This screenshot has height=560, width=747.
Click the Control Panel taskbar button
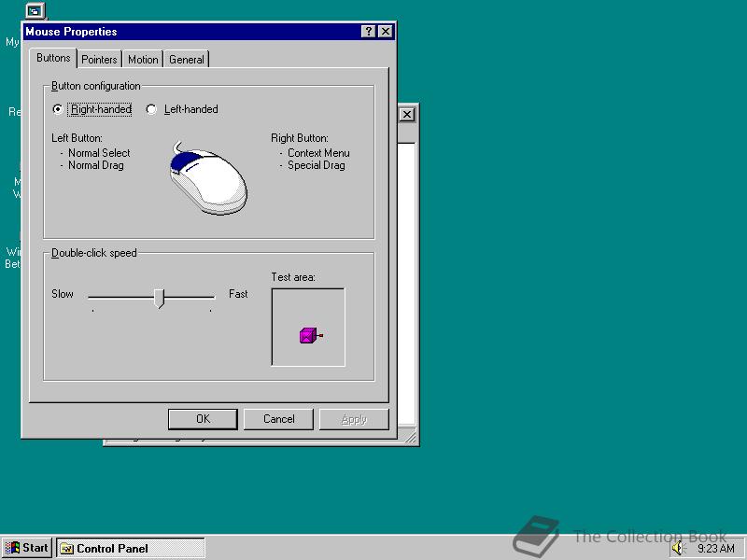(131, 548)
